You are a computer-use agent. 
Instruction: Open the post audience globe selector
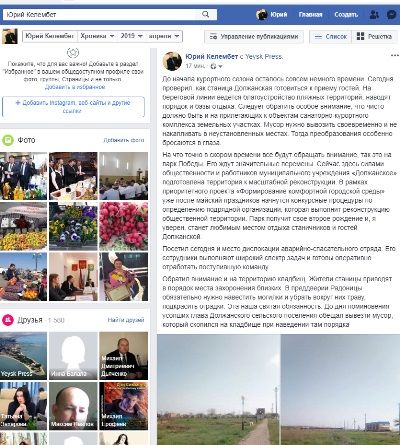tap(216, 66)
